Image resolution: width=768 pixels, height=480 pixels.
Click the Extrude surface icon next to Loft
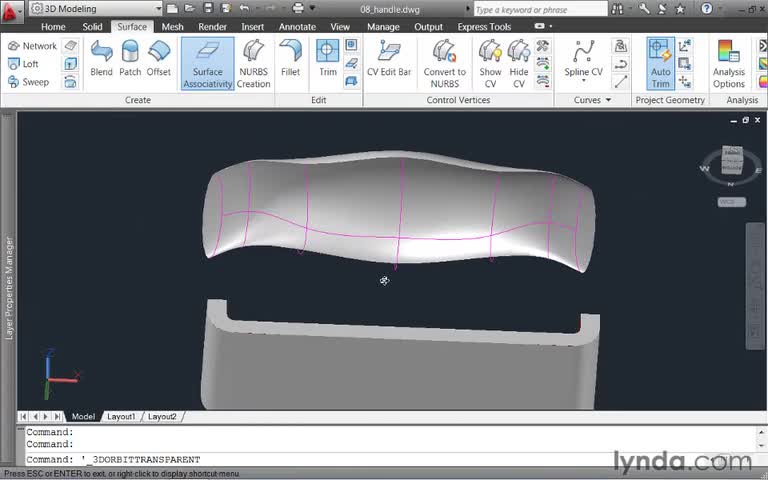(71, 64)
